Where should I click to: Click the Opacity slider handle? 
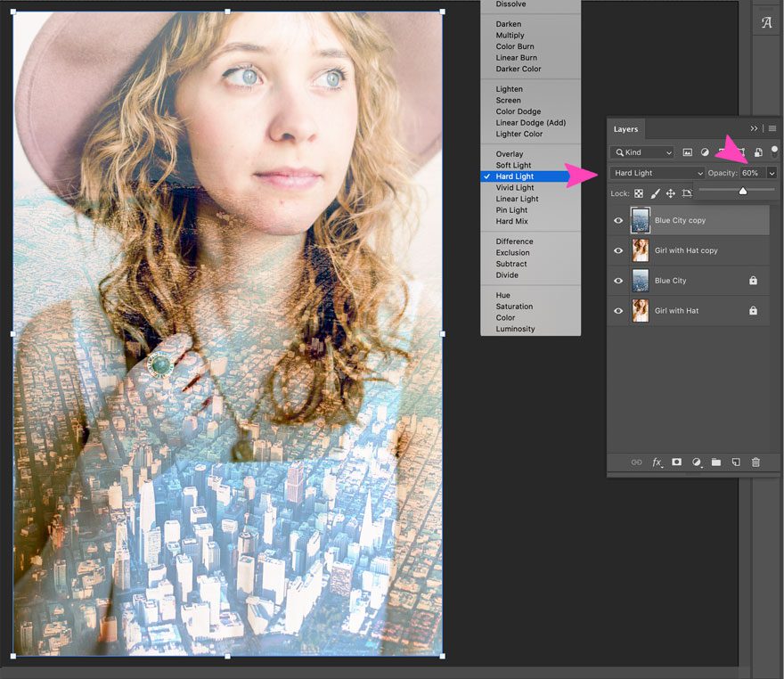(x=742, y=192)
